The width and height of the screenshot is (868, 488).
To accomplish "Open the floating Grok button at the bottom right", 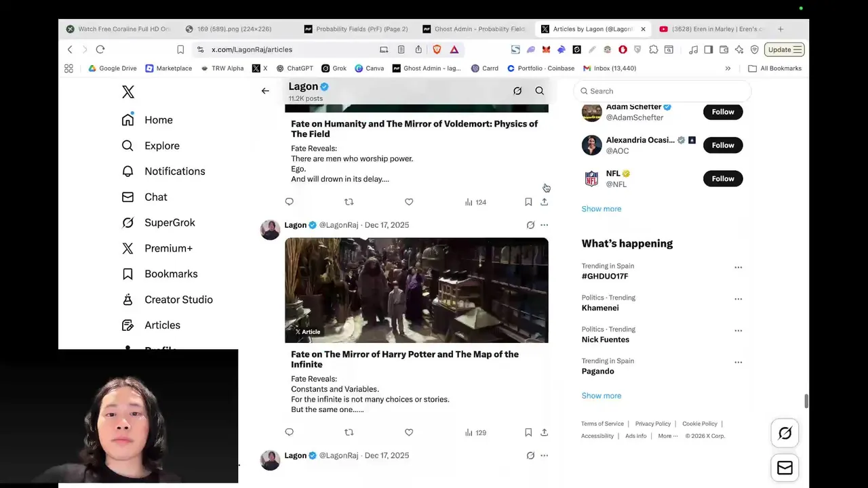I will pyautogui.click(x=785, y=433).
